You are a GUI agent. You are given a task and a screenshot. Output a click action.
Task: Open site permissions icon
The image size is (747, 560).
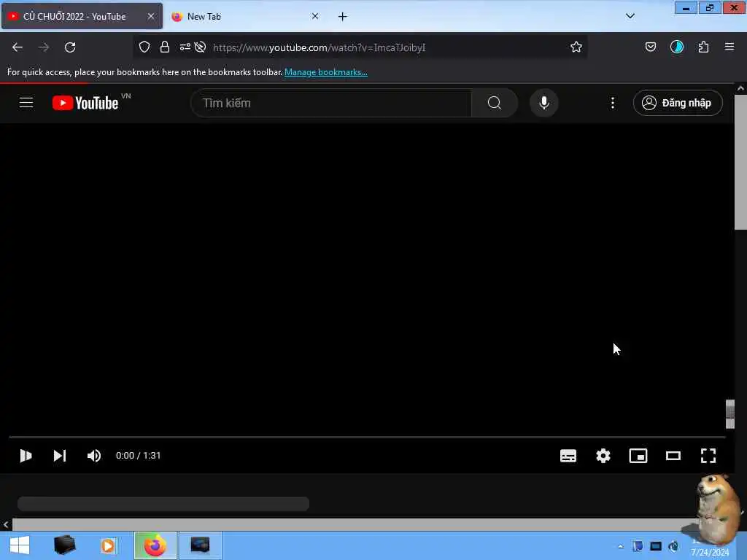(185, 47)
